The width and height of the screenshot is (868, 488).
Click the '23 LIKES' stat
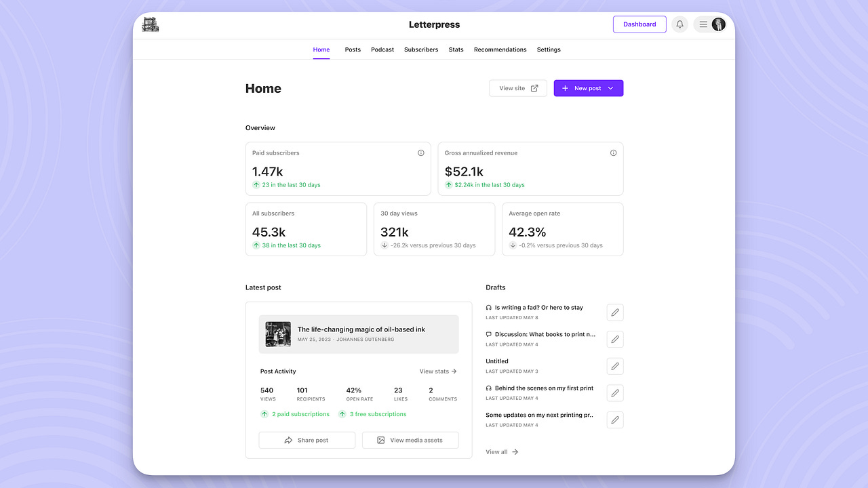(401, 394)
